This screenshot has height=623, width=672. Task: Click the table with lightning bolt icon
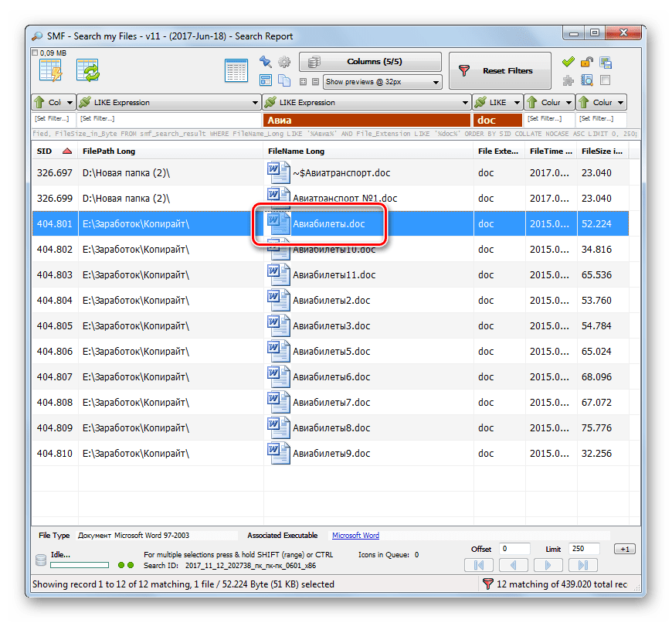pos(50,70)
